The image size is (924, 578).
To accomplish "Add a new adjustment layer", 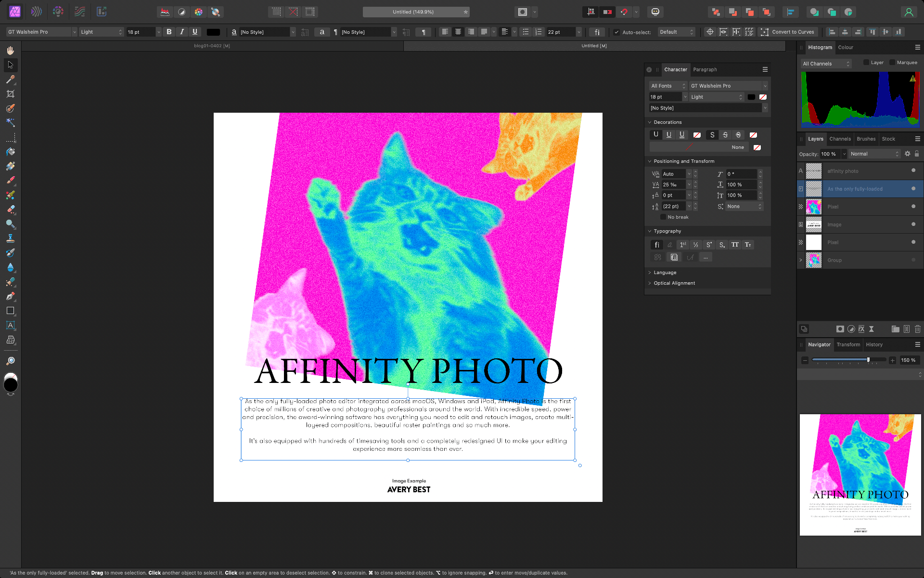I will coord(851,329).
